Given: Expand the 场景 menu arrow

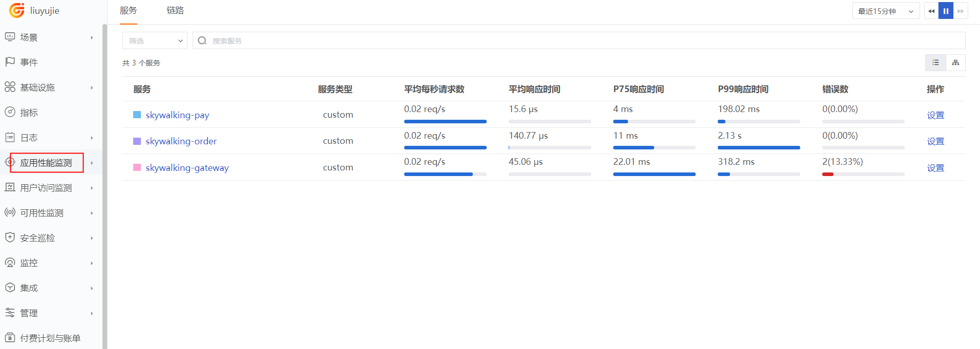Looking at the screenshot, I should (x=92, y=37).
